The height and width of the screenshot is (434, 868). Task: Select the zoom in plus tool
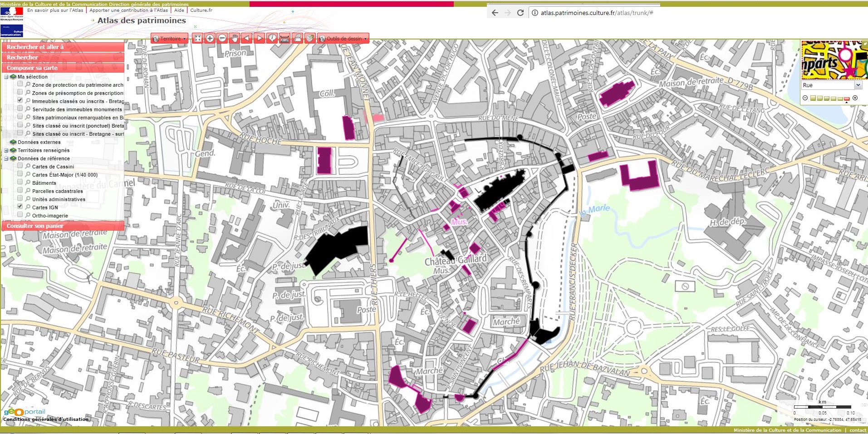(210, 39)
